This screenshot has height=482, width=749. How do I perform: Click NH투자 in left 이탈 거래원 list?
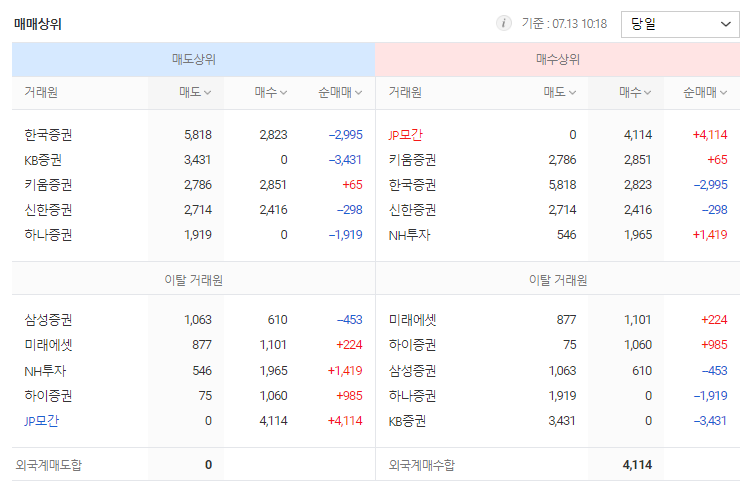45,371
